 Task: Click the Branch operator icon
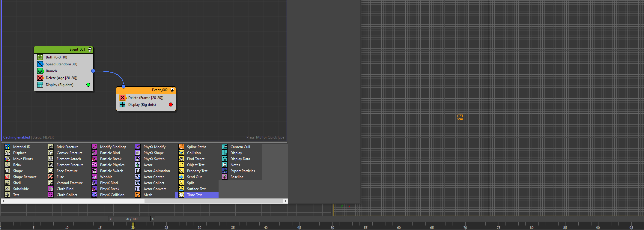(40, 71)
